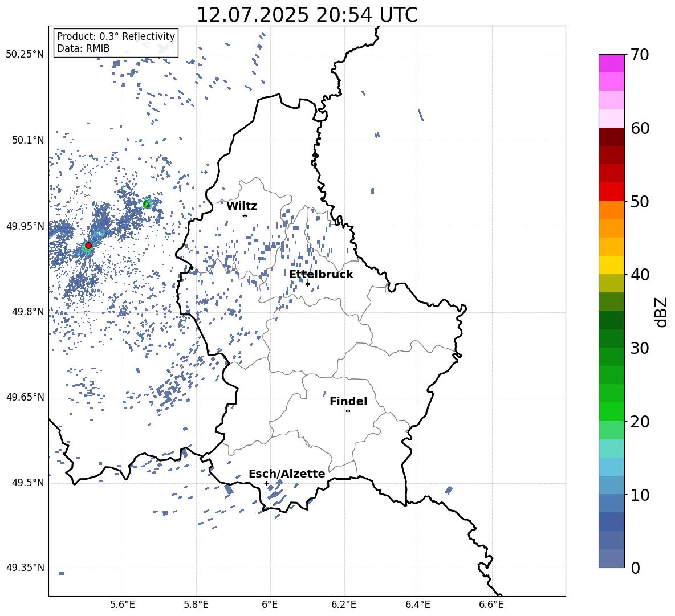675x616 pixels.
Task: Click the bright red 50 dBZ swatch
Action: tap(611, 192)
